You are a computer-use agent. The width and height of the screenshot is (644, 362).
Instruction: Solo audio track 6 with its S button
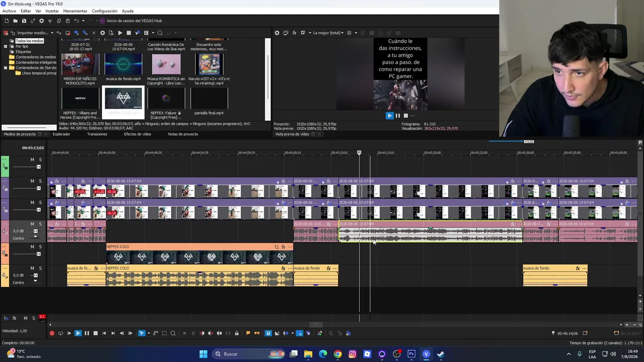pyautogui.click(x=40, y=268)
